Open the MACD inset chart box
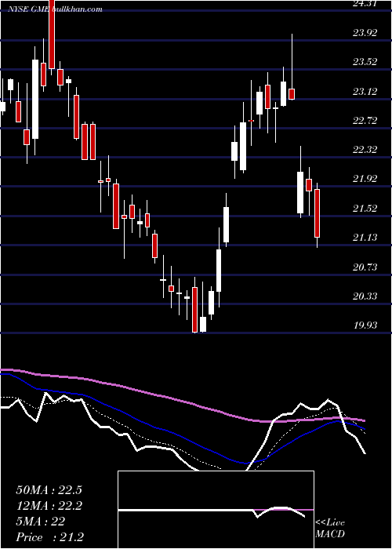392x549 pixels. pos(216,510)
